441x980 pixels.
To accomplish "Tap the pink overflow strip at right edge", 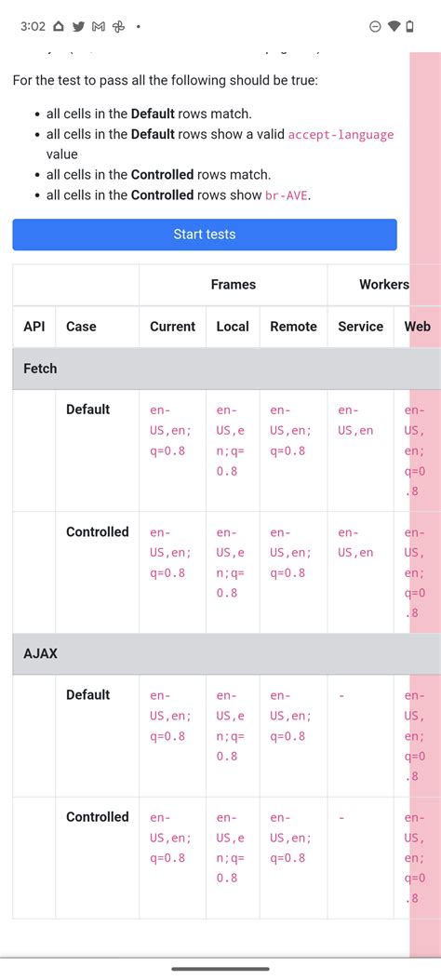I will click(425, 504).
